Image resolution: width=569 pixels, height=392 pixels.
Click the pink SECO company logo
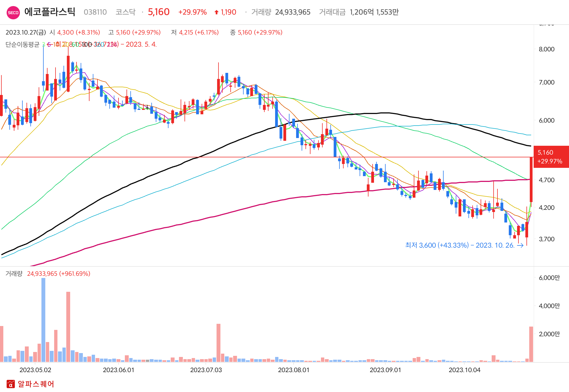point(13,12)
